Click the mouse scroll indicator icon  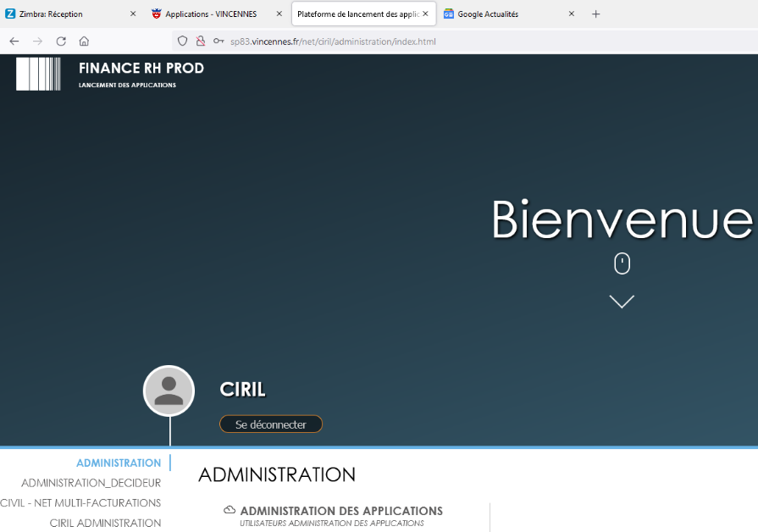(x=622, y=263)
